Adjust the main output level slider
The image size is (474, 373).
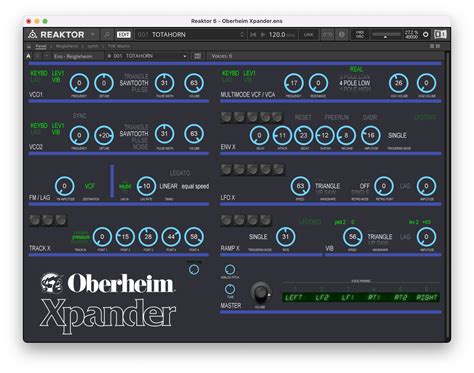pos(387,34)
